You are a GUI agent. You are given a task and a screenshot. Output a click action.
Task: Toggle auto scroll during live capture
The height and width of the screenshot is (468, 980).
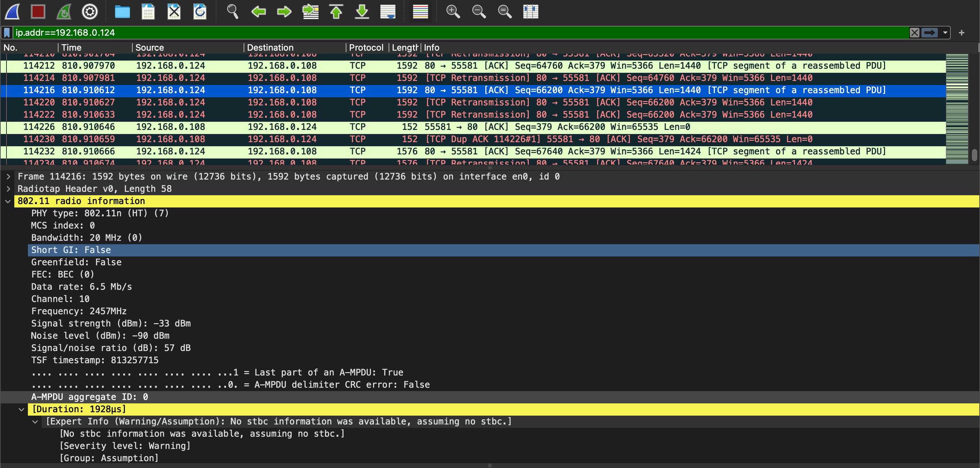pos(388,12)
